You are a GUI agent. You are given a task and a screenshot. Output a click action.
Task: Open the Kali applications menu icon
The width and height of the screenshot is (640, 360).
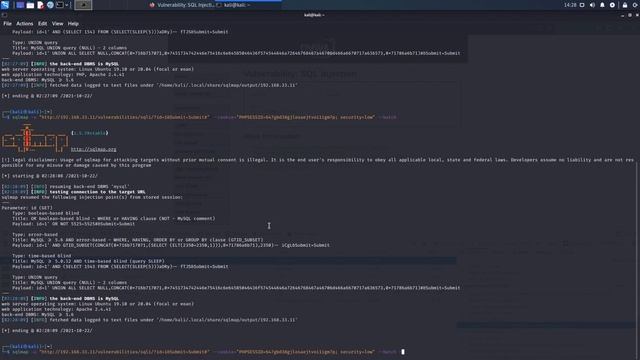pyautogui.click(x=5, y=5)
